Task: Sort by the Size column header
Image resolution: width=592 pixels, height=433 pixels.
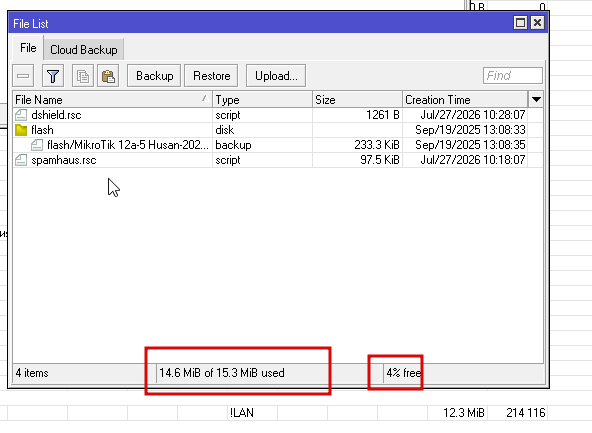Action: (x=357, y=100)
